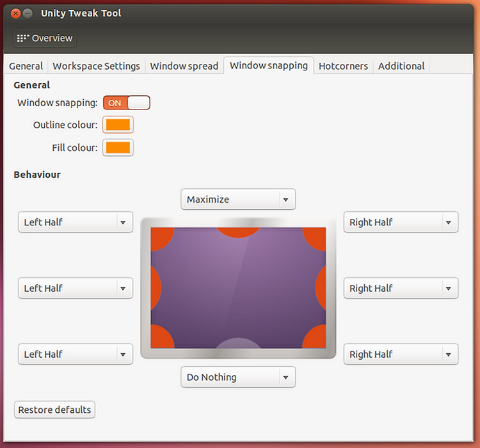The image size is (480, 448).
Task: Open the right edge Right Half dropdown
Action: (x=401, y=288)
